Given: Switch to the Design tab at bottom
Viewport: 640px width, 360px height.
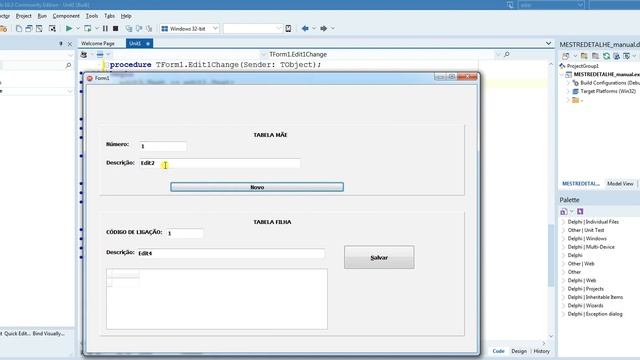Looking at the screenshot, I should pyautogui.click(x=519, y=351).
